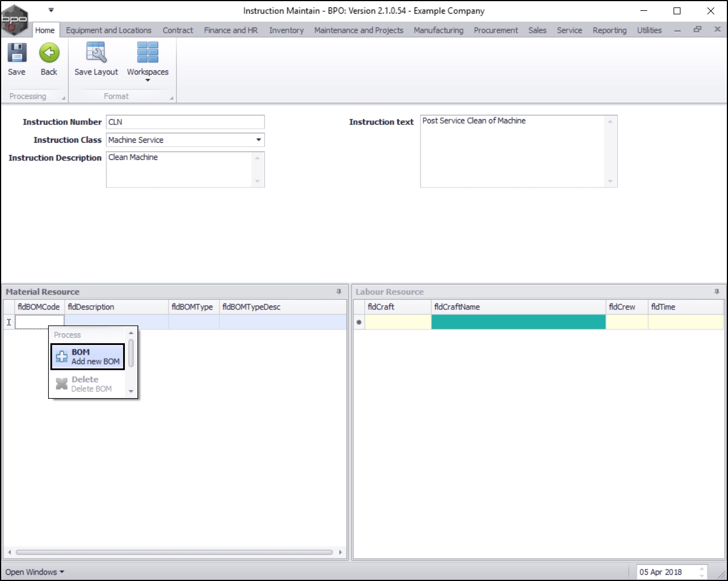This screenshot has width=728, height=581.
Task: Choose Delete BOM in context menu
Action: (88, 384)
